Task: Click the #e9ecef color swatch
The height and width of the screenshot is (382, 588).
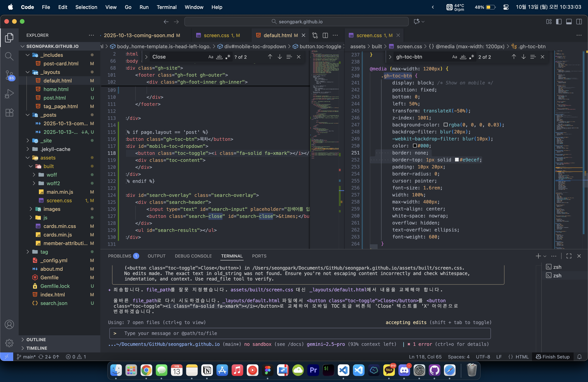Action: [457, 160]
